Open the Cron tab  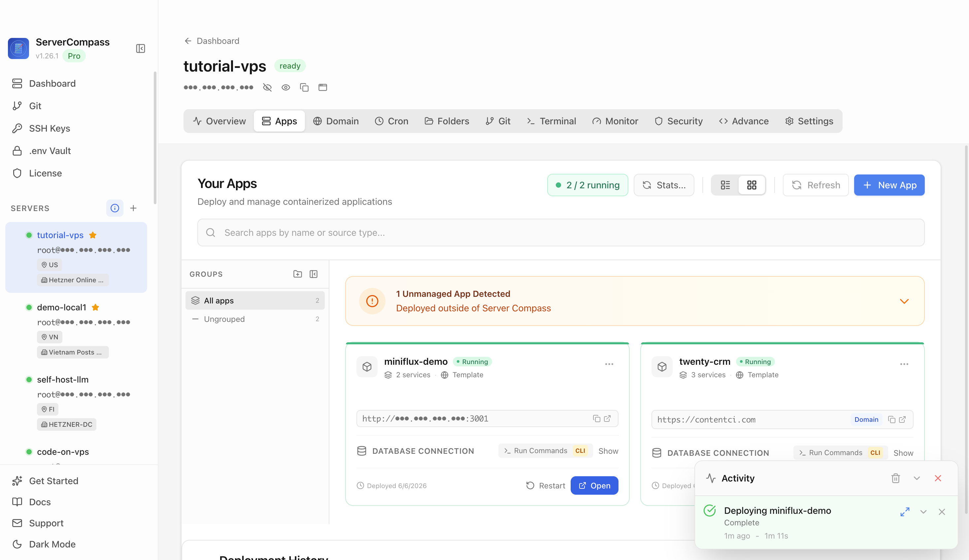click(391, 121)
